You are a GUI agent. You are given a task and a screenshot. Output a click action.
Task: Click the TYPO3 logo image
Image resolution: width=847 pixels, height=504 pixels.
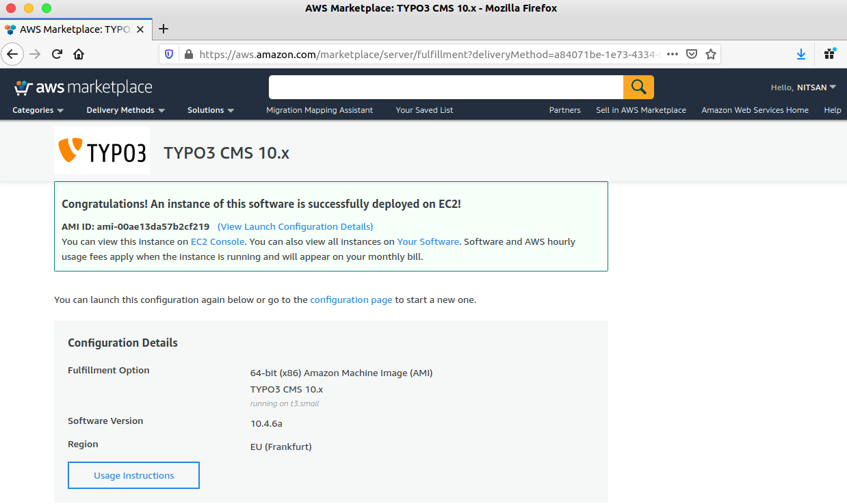(101, 150)
